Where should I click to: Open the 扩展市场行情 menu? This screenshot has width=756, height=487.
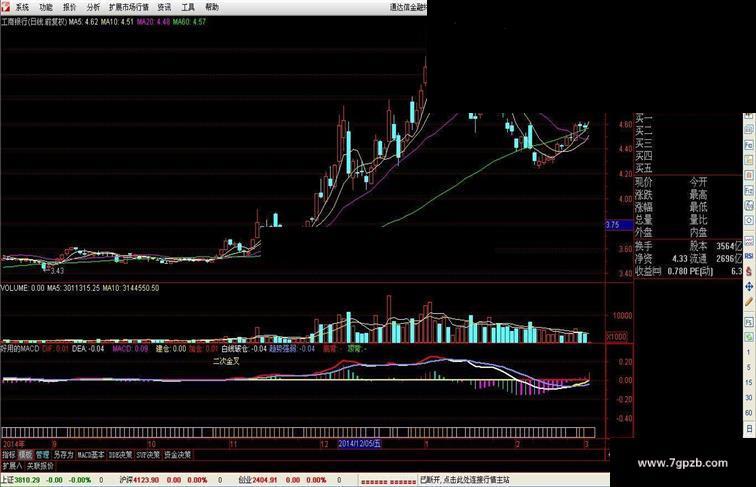[129, 7]
